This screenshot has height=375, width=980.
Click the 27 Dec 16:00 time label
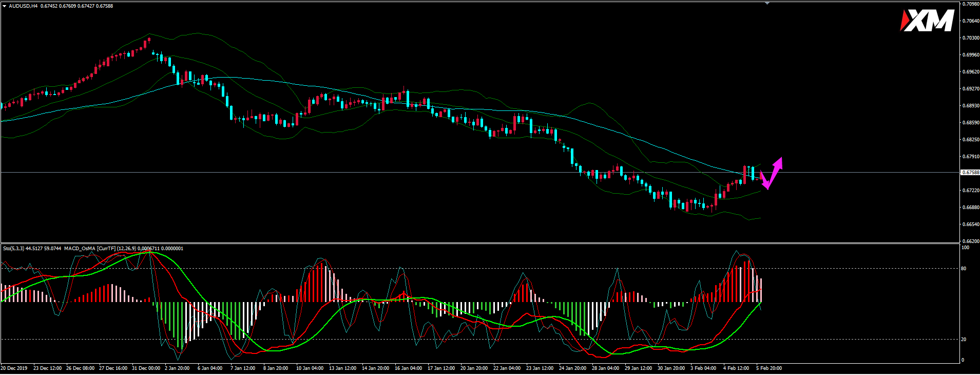[x=113, y=368]
